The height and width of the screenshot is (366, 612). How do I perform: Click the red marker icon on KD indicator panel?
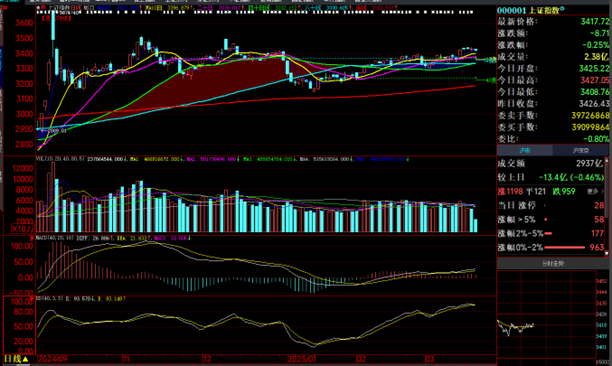pos(32,298)
